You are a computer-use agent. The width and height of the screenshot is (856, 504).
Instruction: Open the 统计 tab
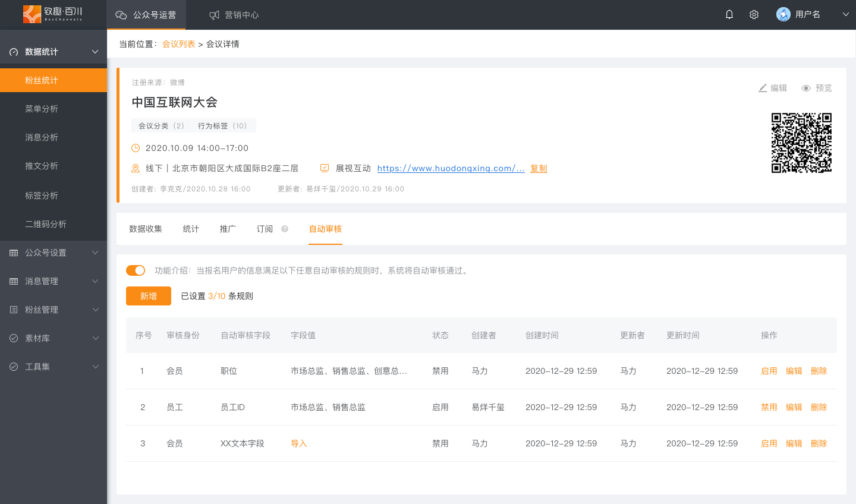pyautogui.click(x=191, y=229)
